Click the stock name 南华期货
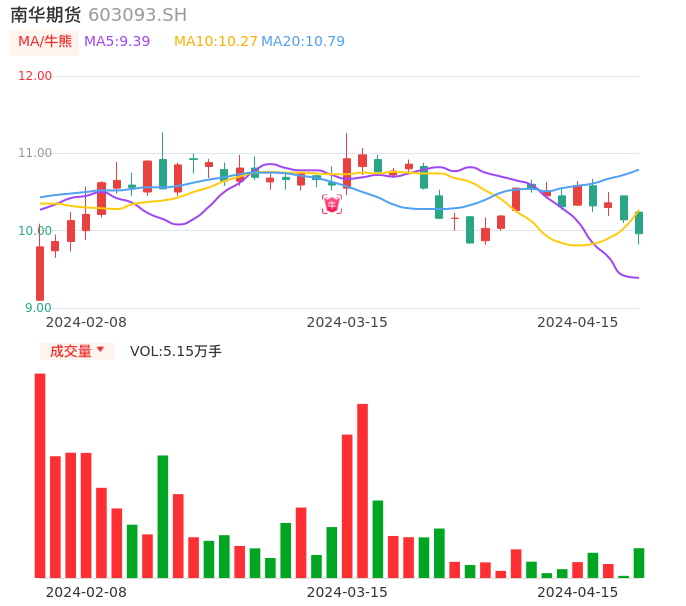Image resolution: width=686 pixels, height=606 pixels. click(x=46, y=15)
